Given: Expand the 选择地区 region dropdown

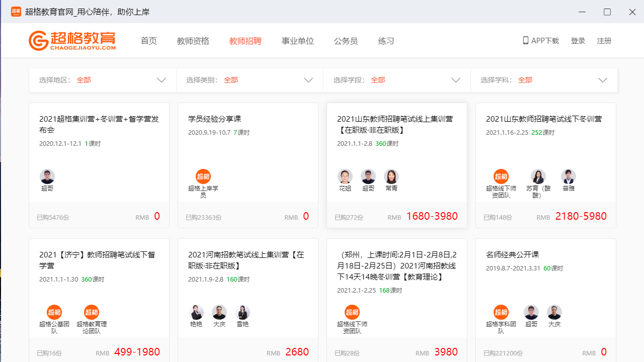Looking at the screenshot, I should click(x=161, y=80).
